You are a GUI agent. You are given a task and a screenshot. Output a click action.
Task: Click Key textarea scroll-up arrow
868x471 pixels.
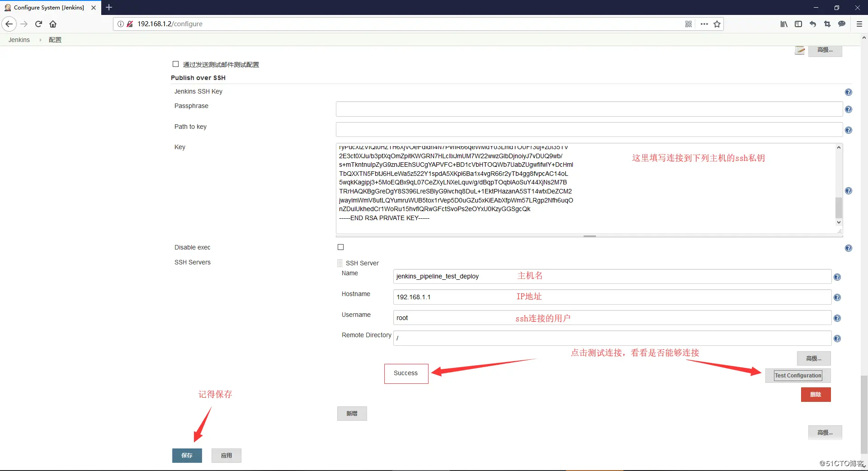point(839,147)
